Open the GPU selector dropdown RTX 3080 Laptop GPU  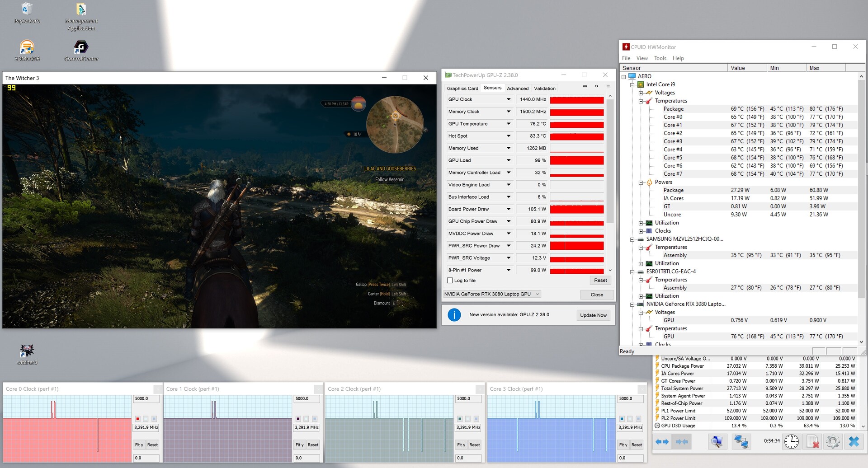(492, 294)
